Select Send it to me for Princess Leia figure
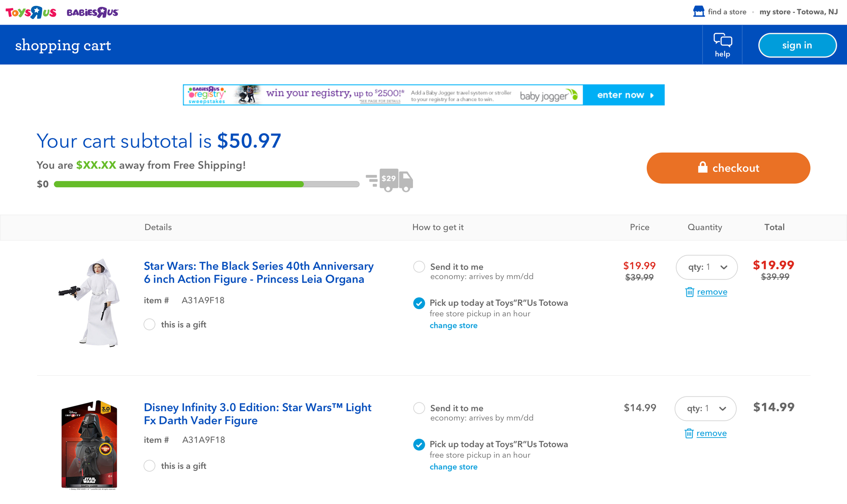 (419, 266)
